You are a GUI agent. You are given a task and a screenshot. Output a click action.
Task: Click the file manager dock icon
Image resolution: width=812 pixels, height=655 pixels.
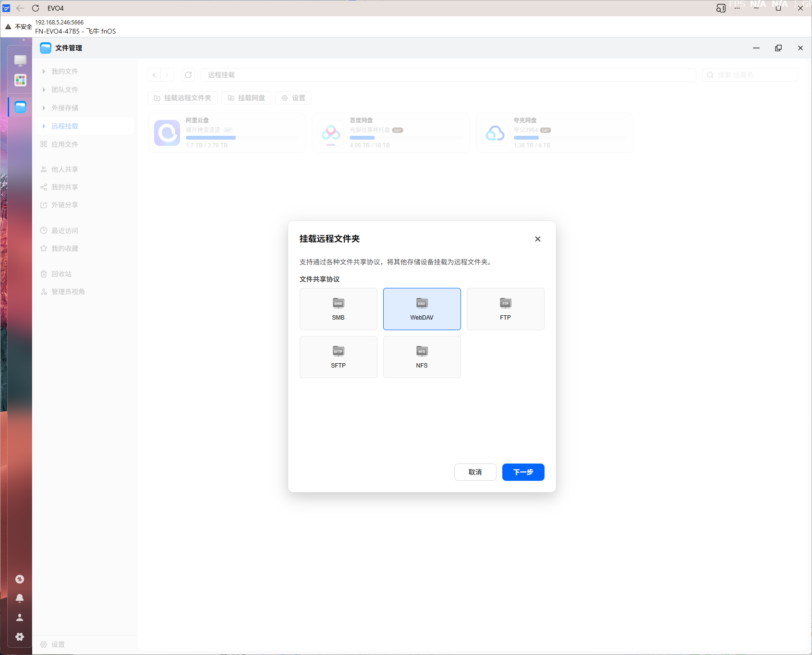coord(20,107)
